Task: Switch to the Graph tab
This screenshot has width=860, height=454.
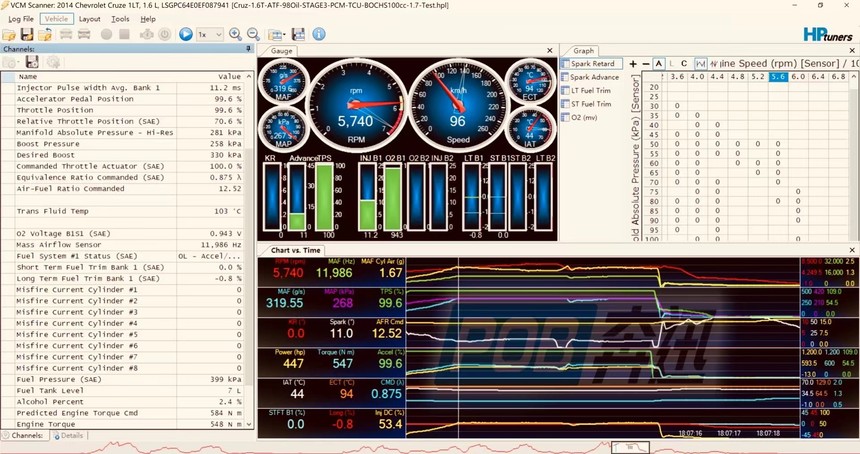Action: click(x=583, y=50)
